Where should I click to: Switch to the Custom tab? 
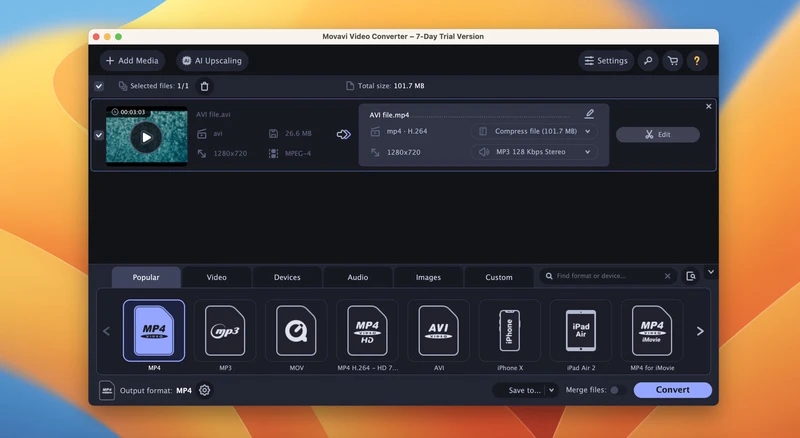click(x=499, y=277)
